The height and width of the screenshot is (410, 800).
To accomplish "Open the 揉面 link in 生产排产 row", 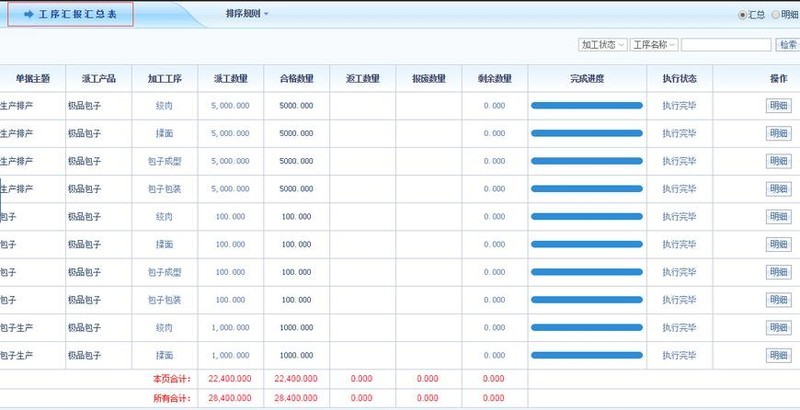I will pyautogui.click(x=164, y=134).
